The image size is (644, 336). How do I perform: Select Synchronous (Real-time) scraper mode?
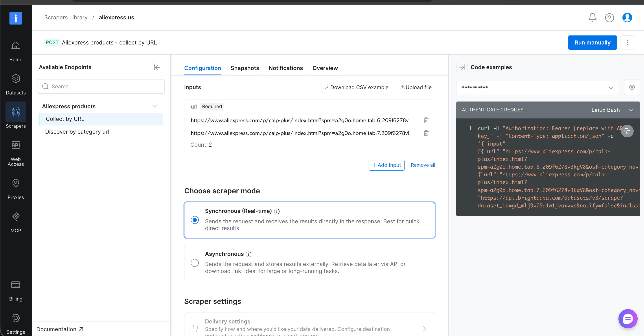coord(195,220)
